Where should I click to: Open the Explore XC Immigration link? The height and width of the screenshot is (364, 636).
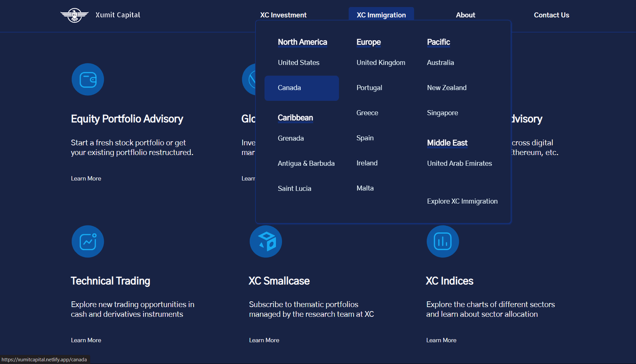(x=462, y=201)
